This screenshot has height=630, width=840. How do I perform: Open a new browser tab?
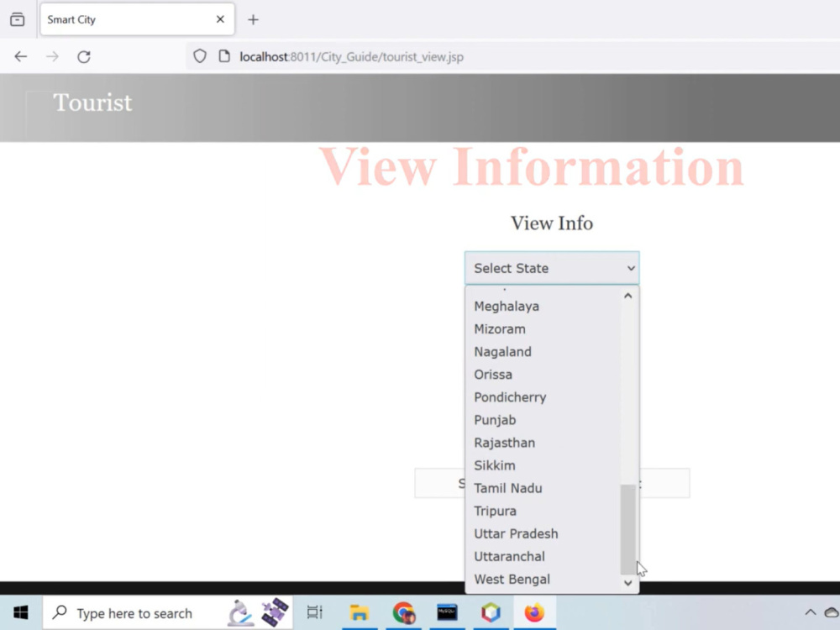pyautogui.click(x=253, y=20)
